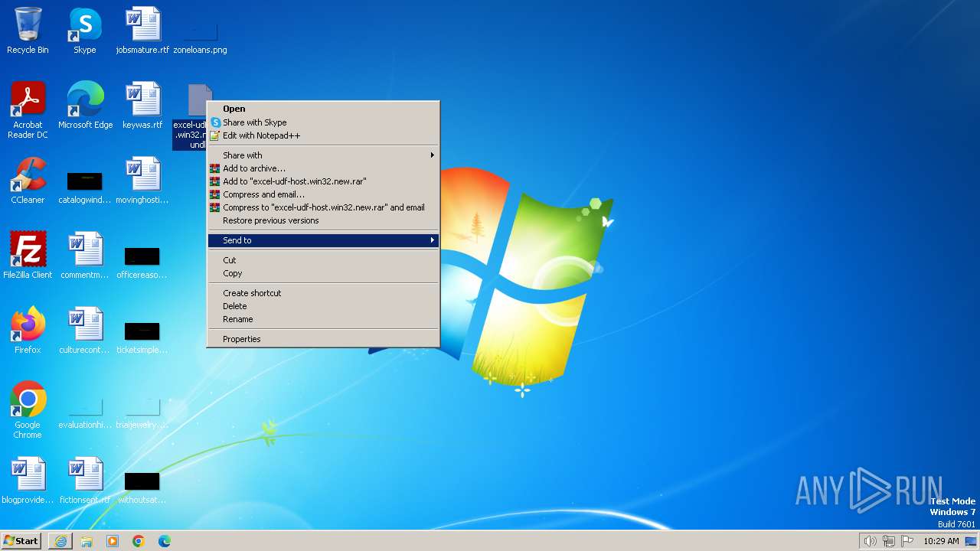Choose Create shortcut entry
980x551 pixels.
click(323, 293)
